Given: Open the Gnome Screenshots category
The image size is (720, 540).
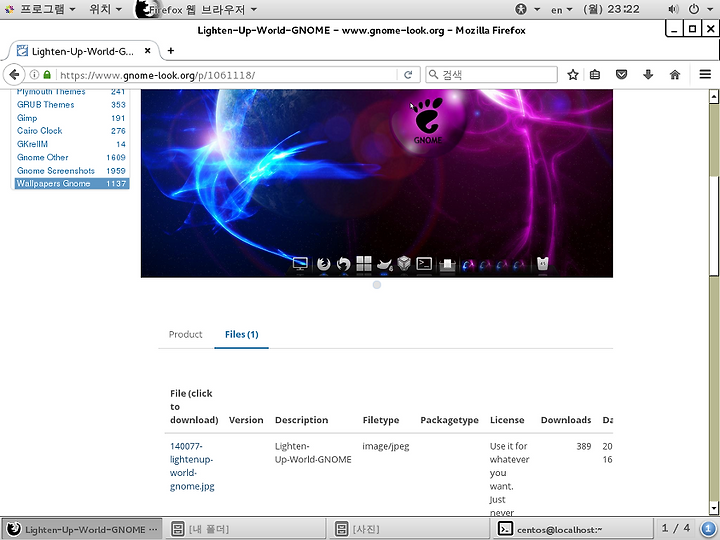Looking at the screenshot, I should click(x=56, y=171).
